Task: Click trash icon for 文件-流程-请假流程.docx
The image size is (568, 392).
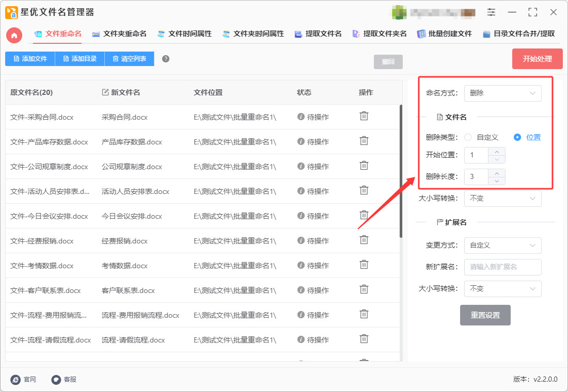Action: coord(364,339)
